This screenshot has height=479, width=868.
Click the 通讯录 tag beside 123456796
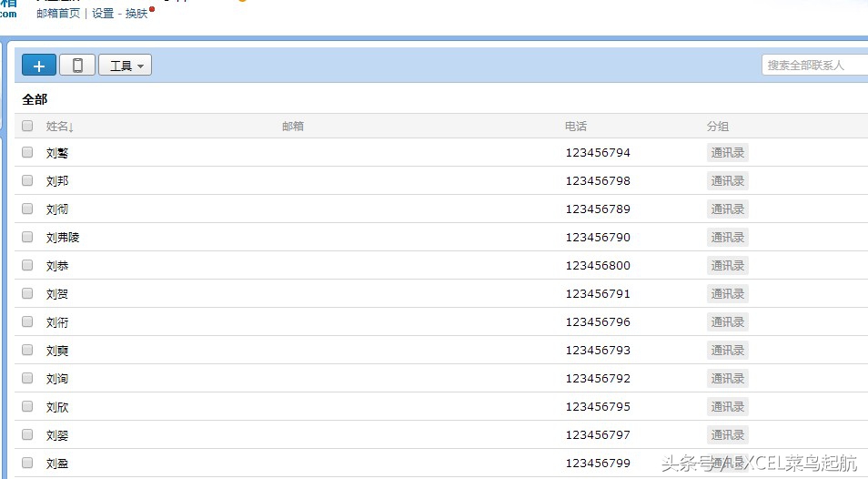click(727, 322)
